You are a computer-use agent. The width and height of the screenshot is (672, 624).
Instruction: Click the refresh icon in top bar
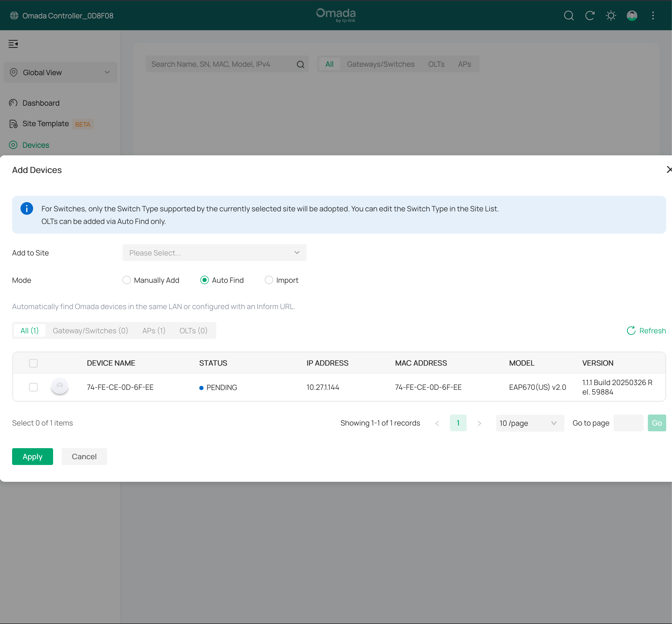click(x=590, y=16)
